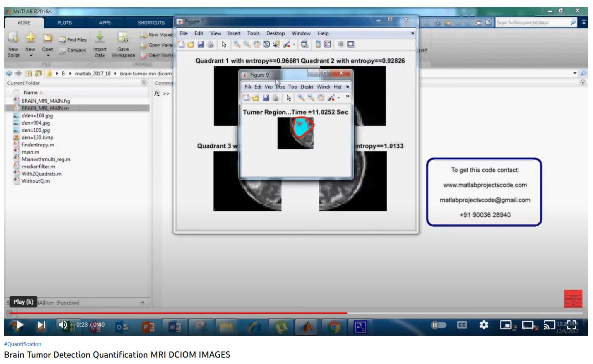
Task: Open the Desktop menu in the large figure window
Action: [276, 33]
